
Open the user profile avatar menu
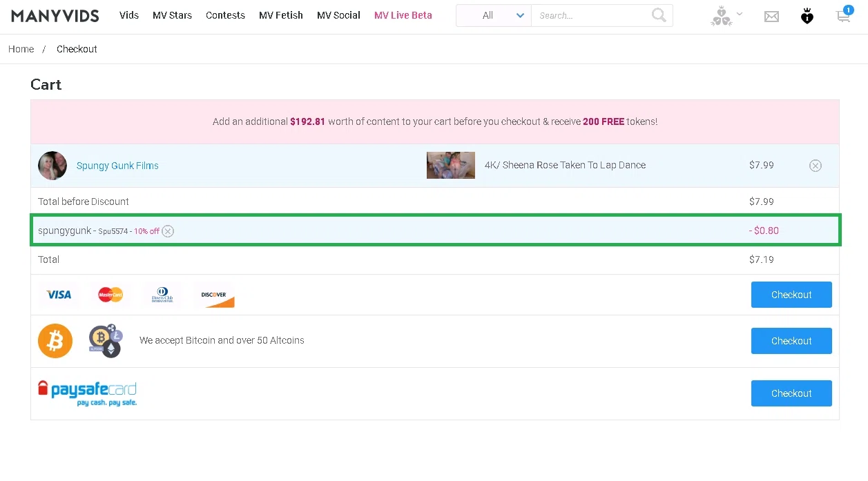pyautogui.click(x=726, y=16)
